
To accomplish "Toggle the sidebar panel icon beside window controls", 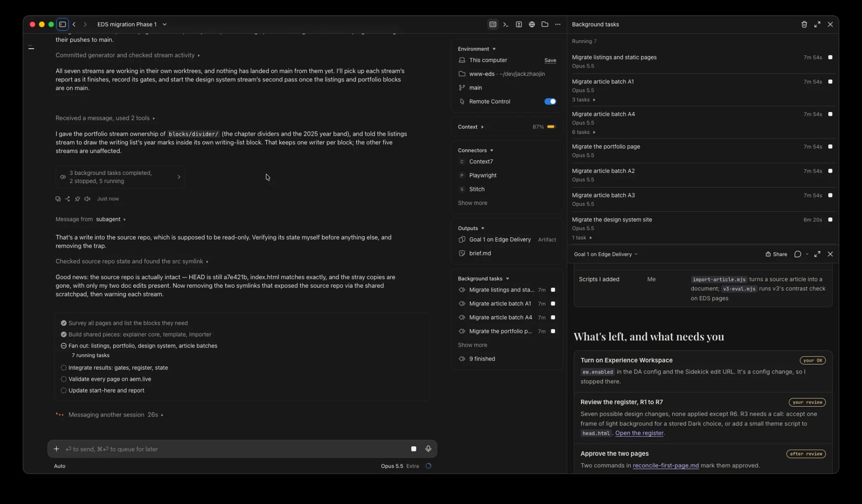I will (x=62, y=24).
